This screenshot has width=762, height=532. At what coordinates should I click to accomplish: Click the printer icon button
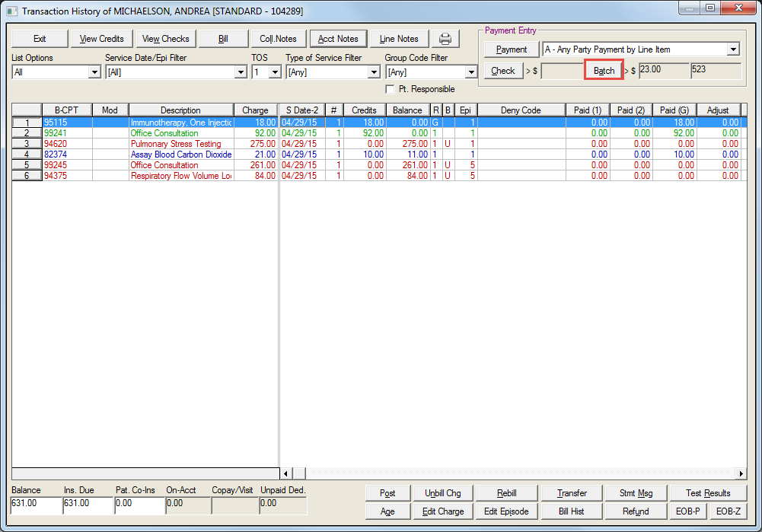(x=445, y=39)
